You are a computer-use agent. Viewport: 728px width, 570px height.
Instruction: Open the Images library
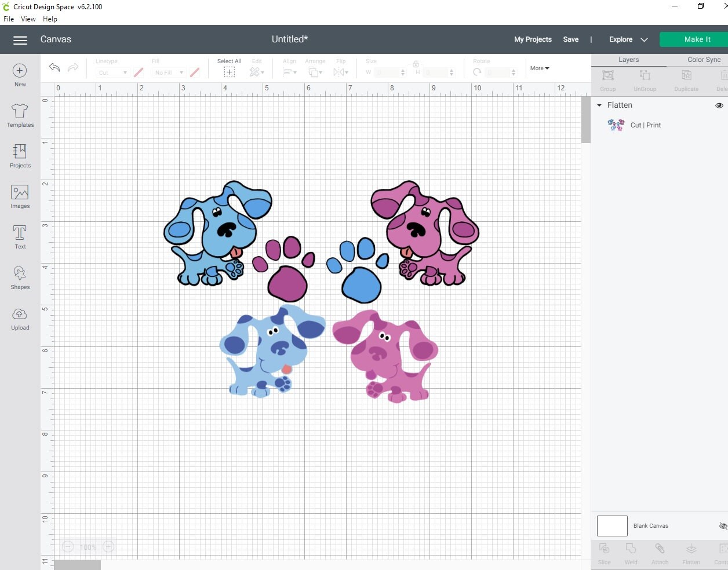pos(20,196)
